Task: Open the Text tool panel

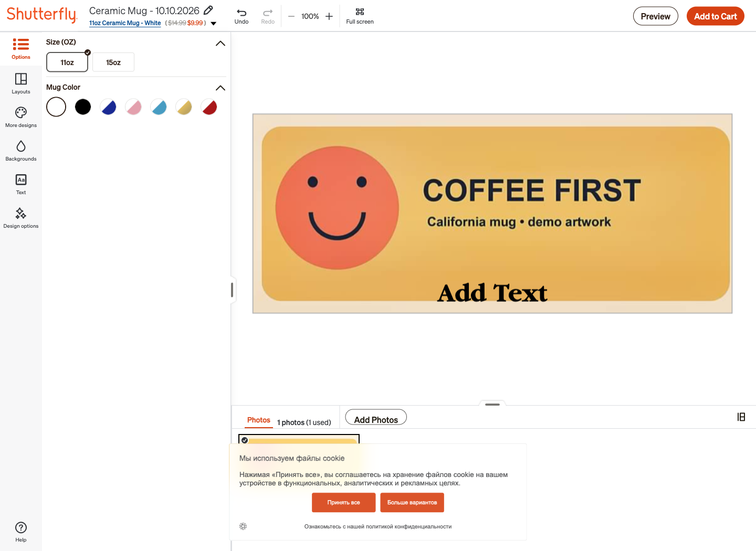Action: (x=21, y=184)
